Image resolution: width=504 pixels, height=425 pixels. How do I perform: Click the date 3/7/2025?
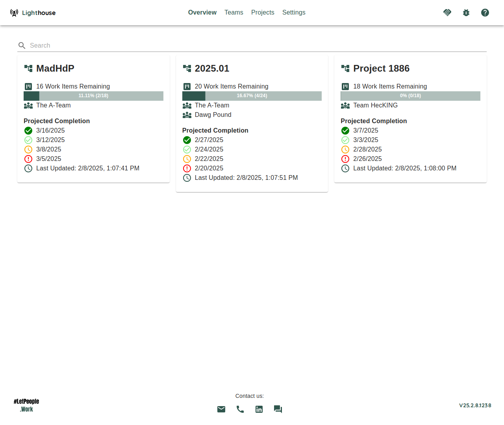[x=366, y=131]
